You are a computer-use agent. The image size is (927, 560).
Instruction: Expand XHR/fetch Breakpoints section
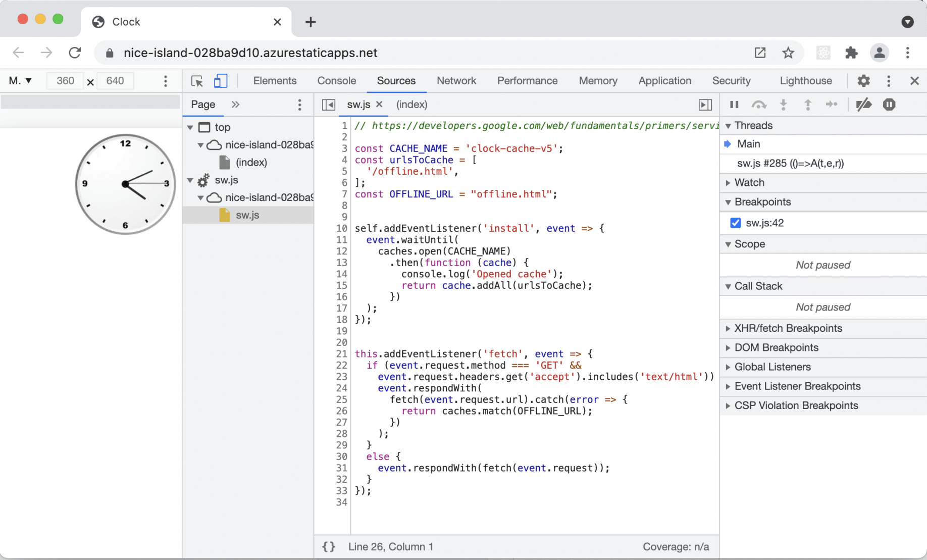788,328
